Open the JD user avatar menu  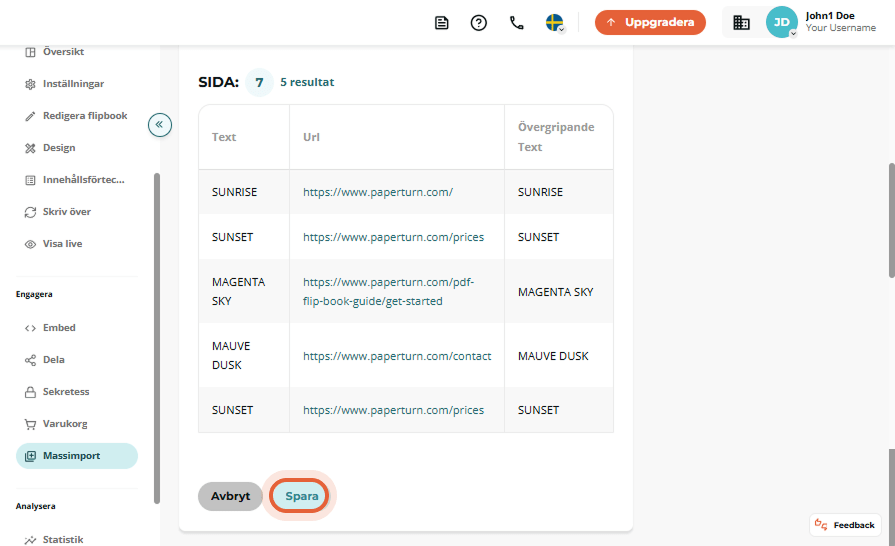pyautogui.click(x=781, y=22)
